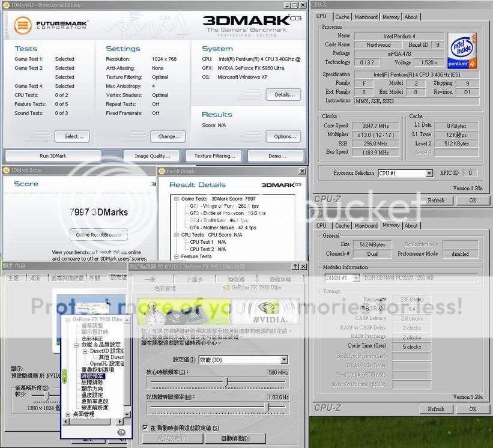Click the Texture Filtering... button
This screenshot has height=448, width=493.
click(x=214, y=156)
